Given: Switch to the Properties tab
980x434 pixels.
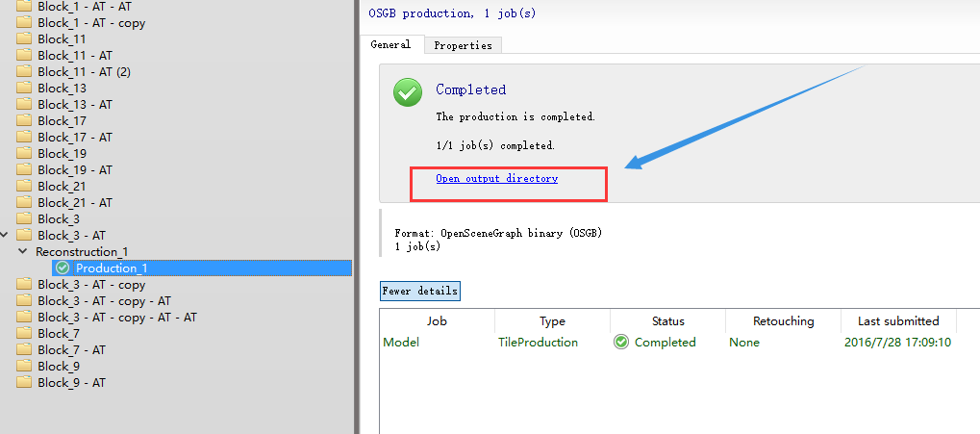Looking at the screenshot, I should pos(463,45).
